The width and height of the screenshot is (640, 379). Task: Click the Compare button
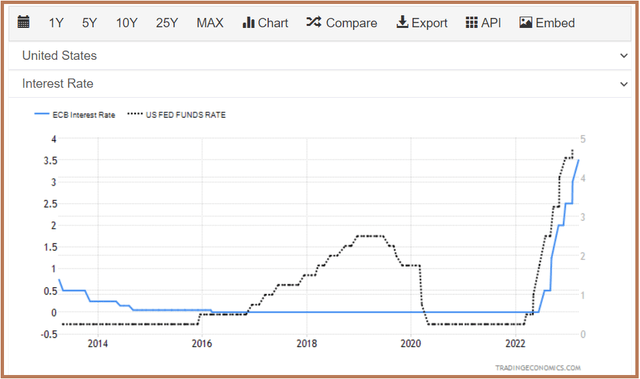click(342, 23)
